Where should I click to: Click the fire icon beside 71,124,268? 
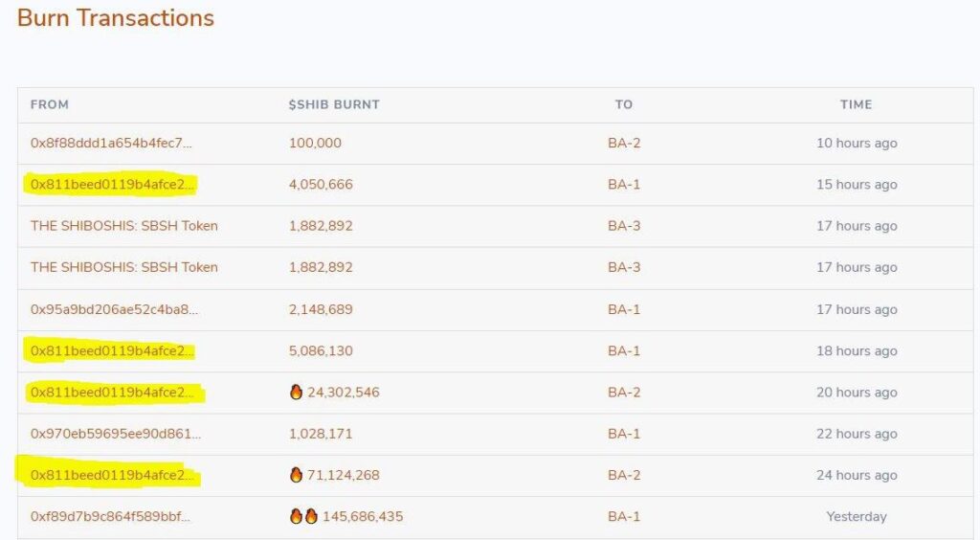click(x=297, y=475)
